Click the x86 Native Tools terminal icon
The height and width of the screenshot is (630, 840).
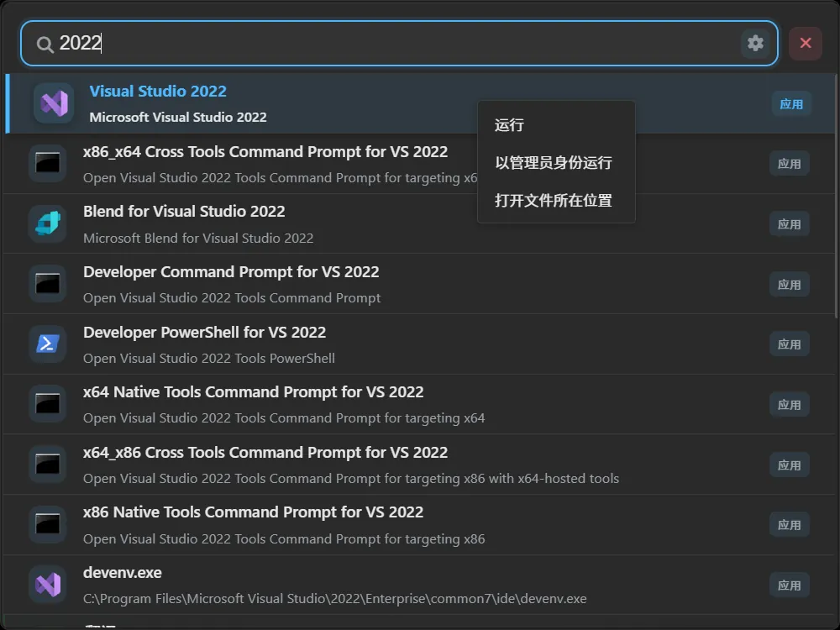pos(48,524)
